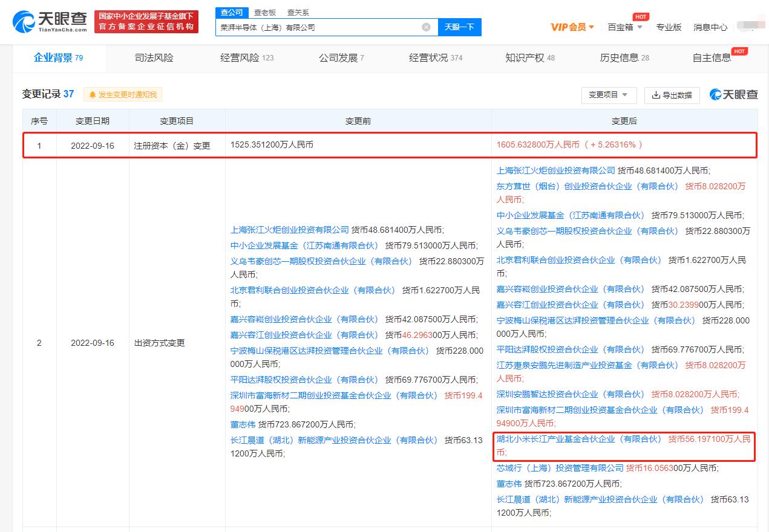Open 中小企业发展基金 link in 变更前 column

[x=304, y=245]
